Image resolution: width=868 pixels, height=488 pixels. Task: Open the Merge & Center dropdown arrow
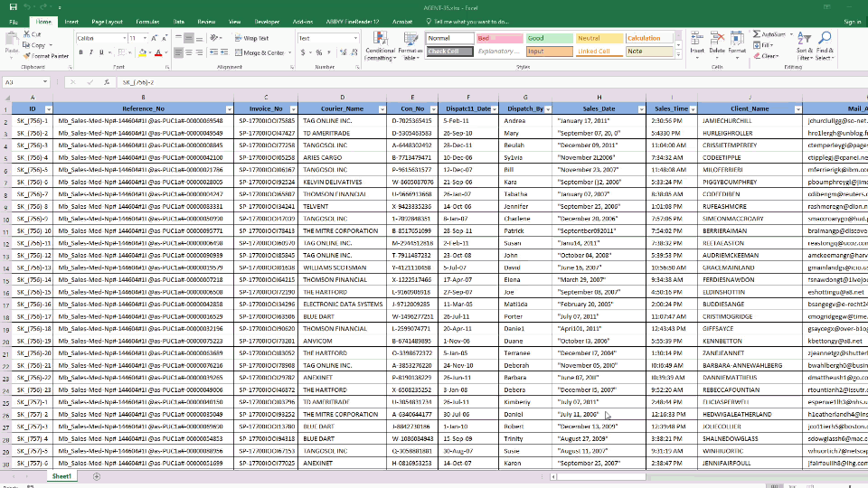[289, 52]
